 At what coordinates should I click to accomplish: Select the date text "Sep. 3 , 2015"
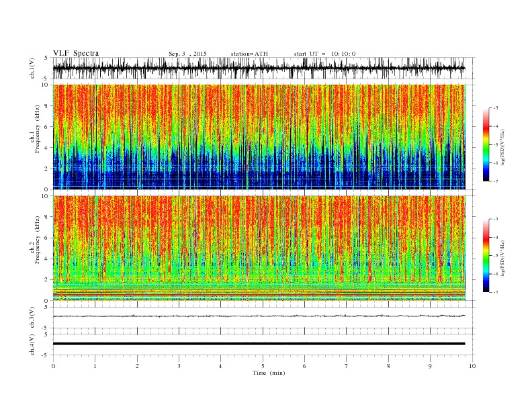187,54
